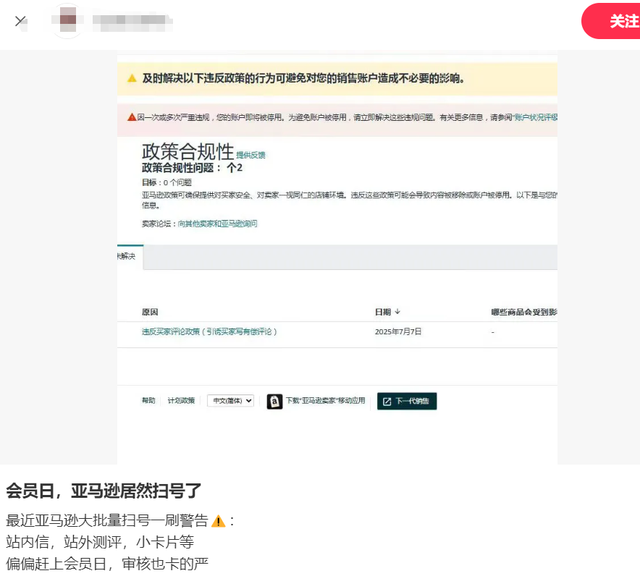Open the 违反买家评论政策 violation link
The width and height of the screenshot is (640, 576).
(209, 332)
